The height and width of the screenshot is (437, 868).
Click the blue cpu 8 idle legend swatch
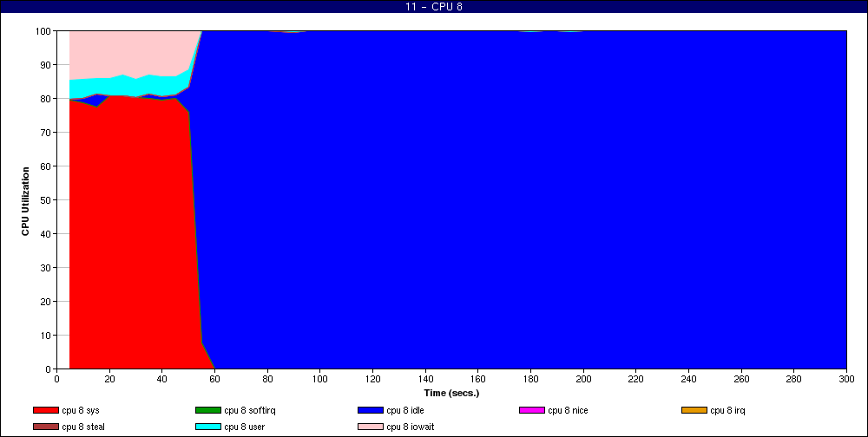(x=371, y=410)
